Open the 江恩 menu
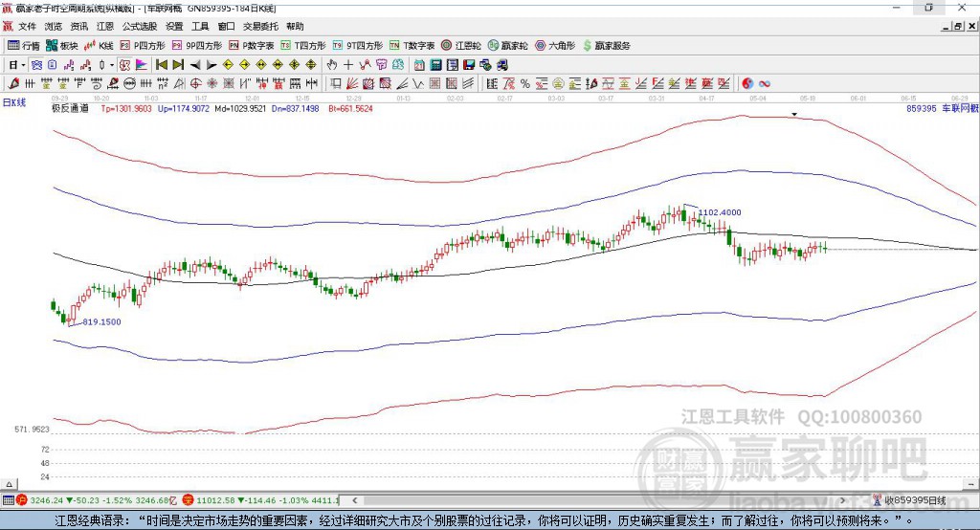This screenshot has width=980, height=530. coord(105,26)
